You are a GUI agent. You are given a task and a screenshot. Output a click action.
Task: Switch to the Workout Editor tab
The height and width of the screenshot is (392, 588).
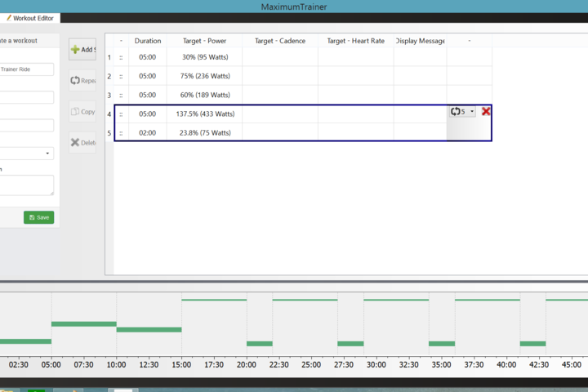coord(29,18)
